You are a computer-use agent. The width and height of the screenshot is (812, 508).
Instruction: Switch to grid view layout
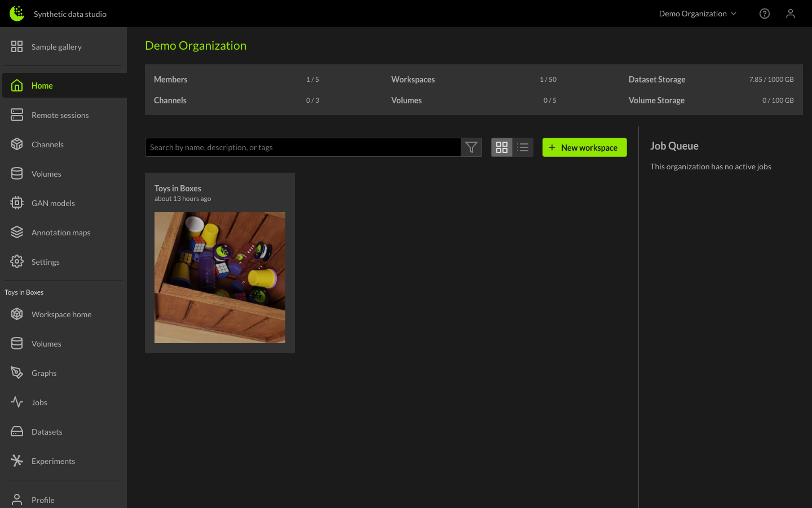[502, 147]
